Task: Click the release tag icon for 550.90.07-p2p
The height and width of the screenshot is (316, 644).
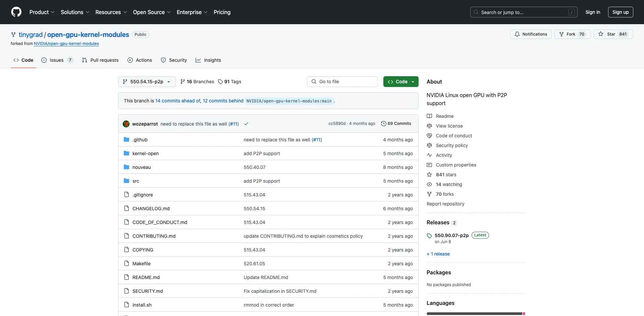Action: click(x=429, y=235)
